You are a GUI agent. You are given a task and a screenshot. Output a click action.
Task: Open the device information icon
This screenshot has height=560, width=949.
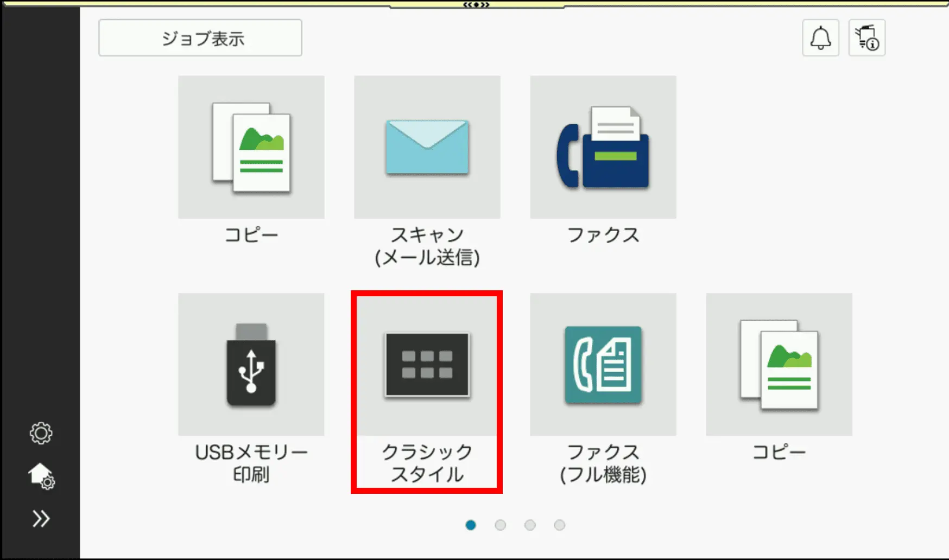(866, 38)
